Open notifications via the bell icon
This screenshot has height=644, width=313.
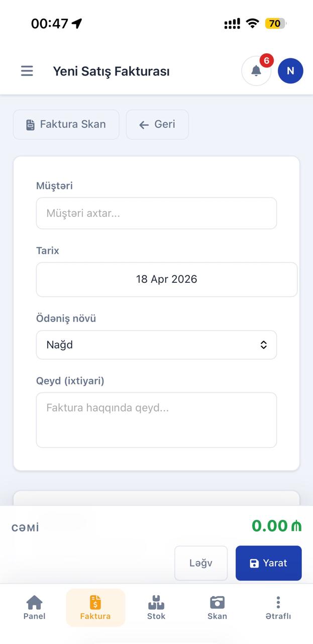pyautogui.click(x=256, y=71)
